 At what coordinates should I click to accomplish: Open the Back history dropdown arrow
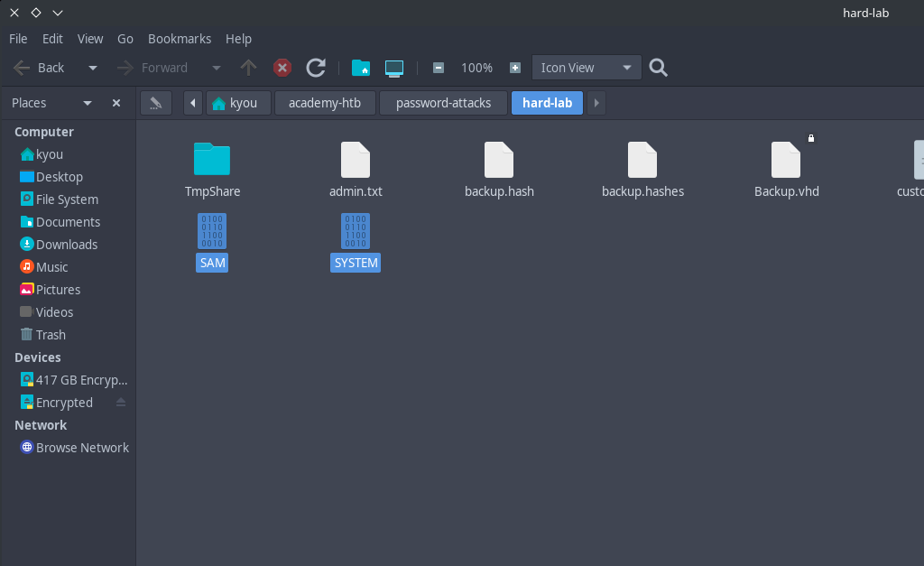click(92, 68)
